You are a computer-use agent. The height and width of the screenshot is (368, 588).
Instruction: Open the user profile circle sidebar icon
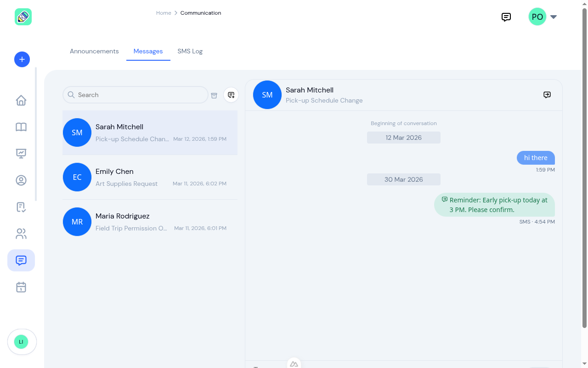click(x=21, y=180)
